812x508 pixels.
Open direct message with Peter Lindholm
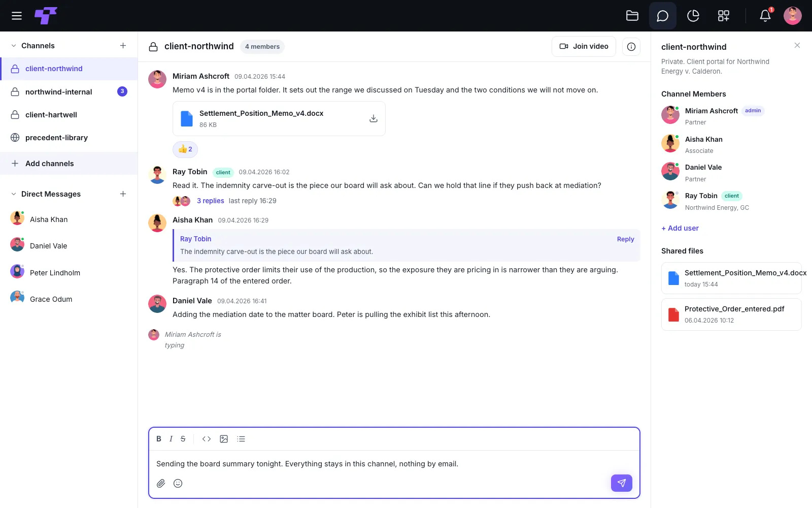(69, 273)
